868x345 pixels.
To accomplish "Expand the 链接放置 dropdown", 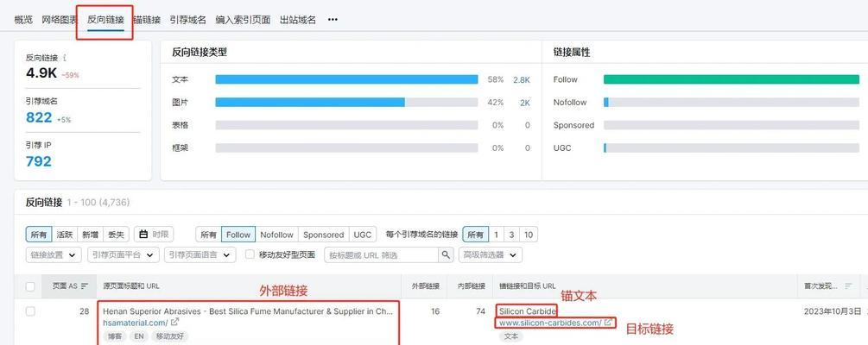I will [x=54, y=255].
